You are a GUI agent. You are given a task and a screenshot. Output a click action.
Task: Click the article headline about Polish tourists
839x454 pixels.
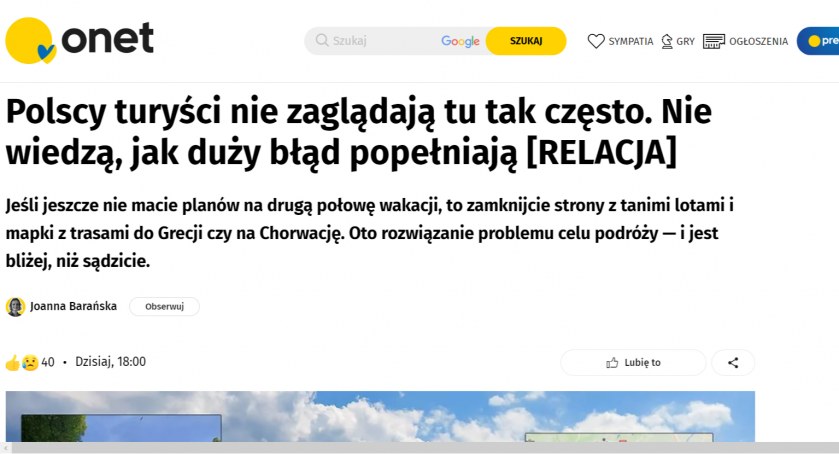(359, 132)
